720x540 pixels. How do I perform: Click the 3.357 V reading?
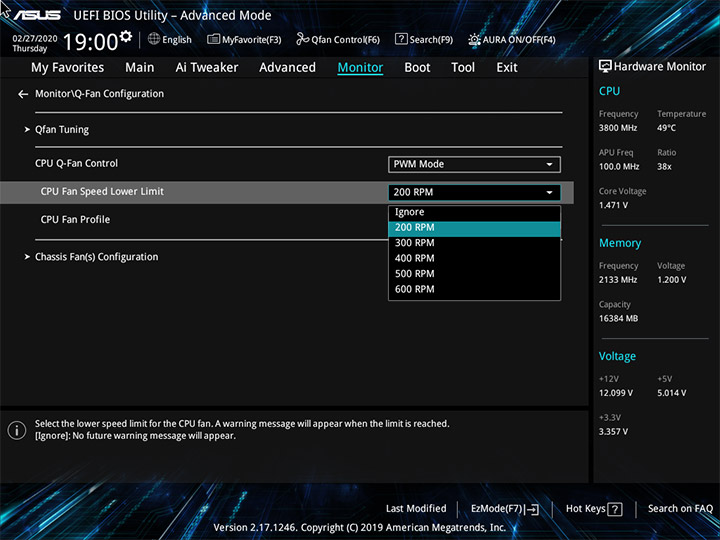tap(613, 432)
